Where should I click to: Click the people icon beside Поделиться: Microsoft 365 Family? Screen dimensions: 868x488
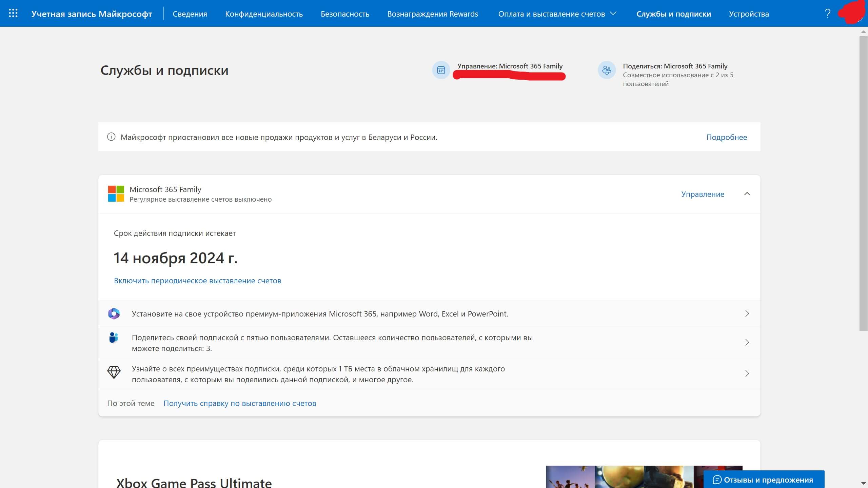click(x=607, y=70)
